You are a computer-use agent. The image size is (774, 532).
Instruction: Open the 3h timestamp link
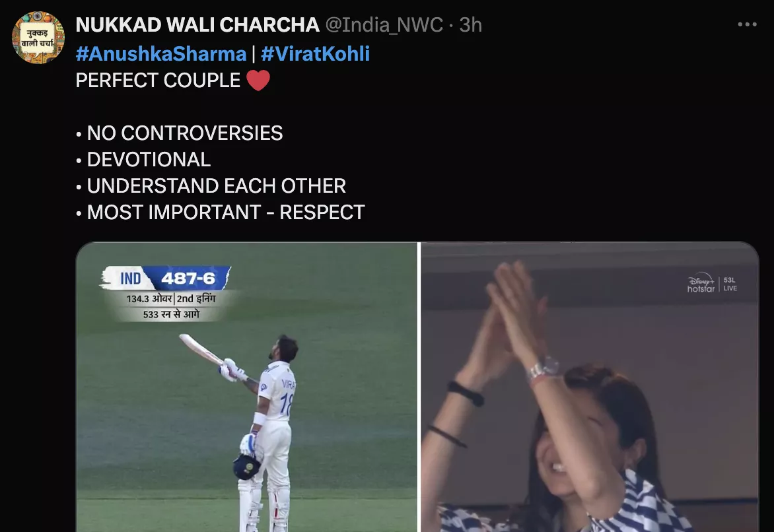pyautogui.click(x=470, y=24)
